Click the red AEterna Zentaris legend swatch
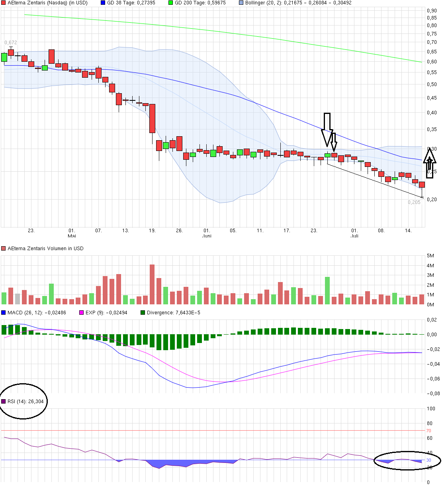This screenshot has width=448, height=488. (4, 3)
